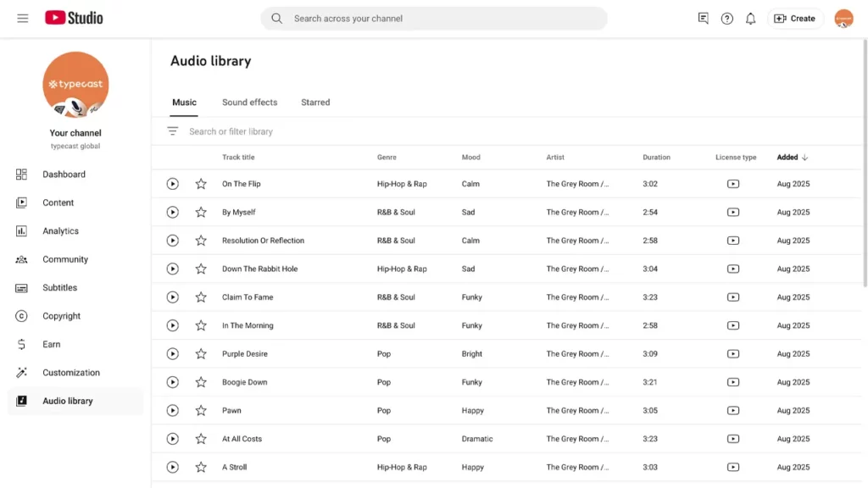Click the license icon for By Myself

(x=733, y=212)
